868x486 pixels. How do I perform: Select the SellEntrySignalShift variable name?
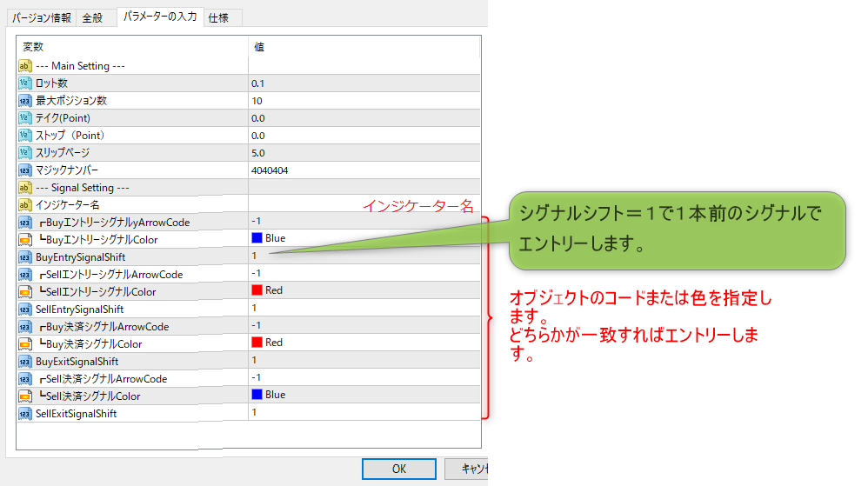tap(80, 310)
